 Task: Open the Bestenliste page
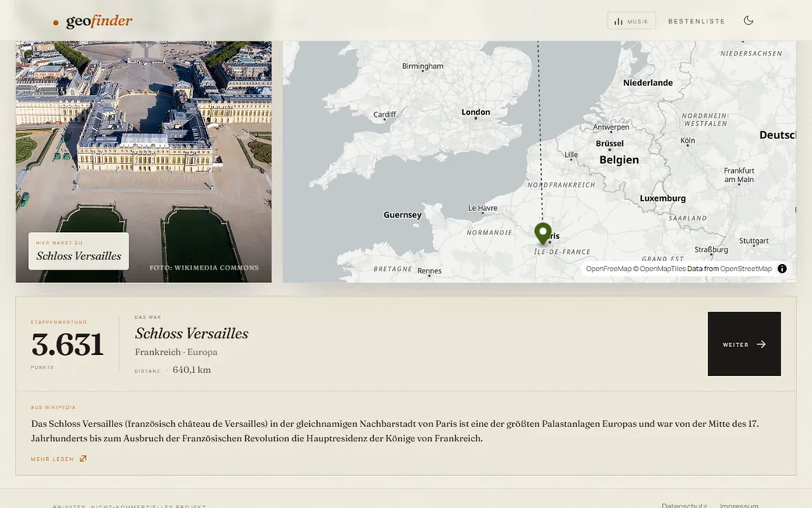696,21
